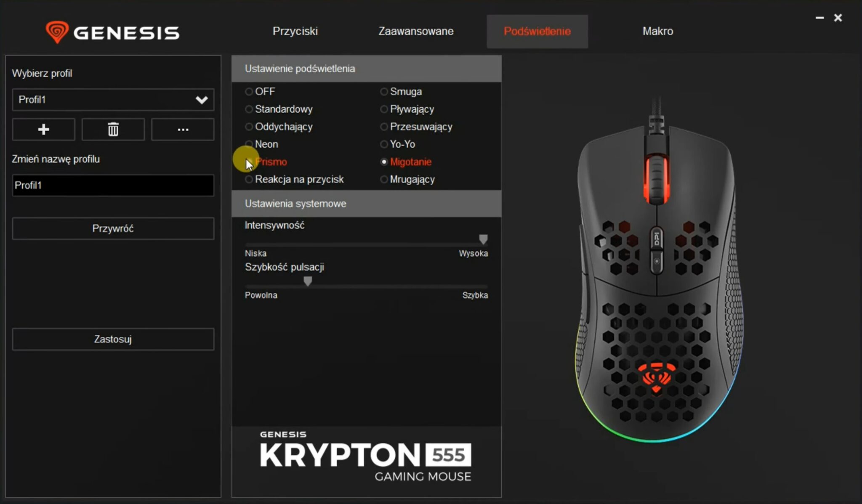Image resolution: width=862 pixels, height=504 pixels.
Task: Open the Wybierz profil dropdown
Action: tap(202, 100)
